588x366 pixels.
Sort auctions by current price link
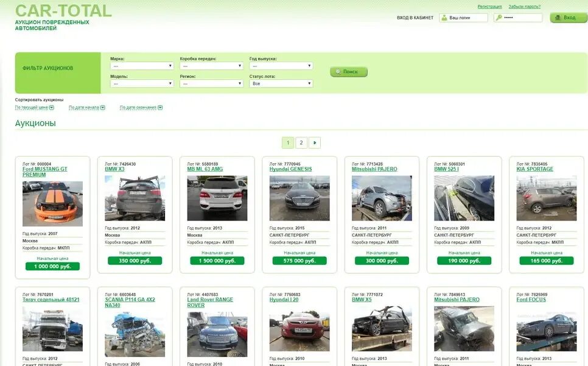[32, 108]
